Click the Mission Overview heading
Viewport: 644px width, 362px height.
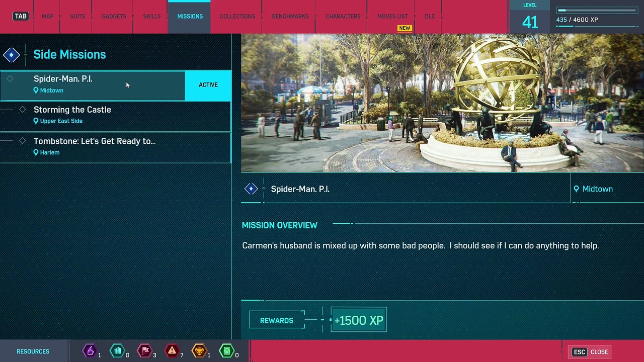(x=279, y=225)
